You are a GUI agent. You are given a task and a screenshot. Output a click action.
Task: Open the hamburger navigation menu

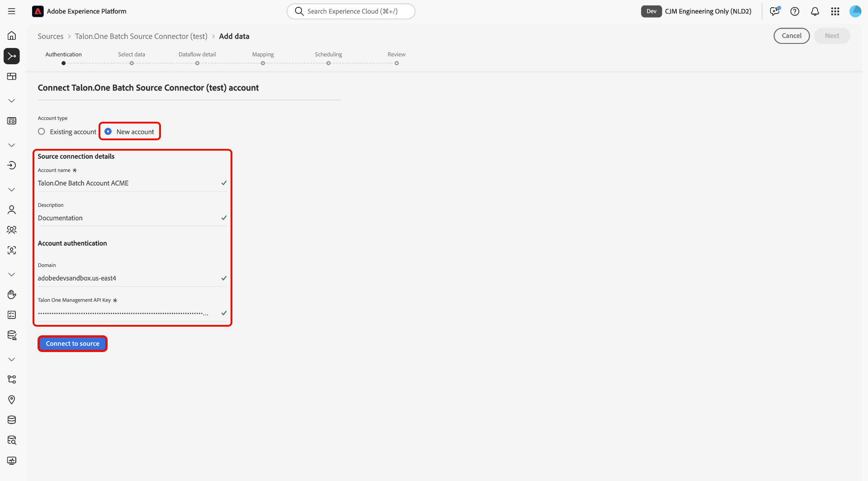click(x=12, y=11)
